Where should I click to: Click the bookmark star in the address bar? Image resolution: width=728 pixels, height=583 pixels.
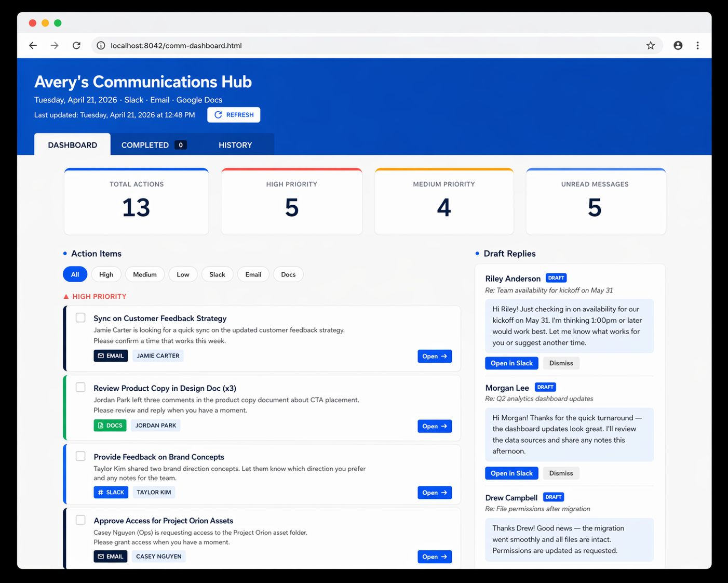(651, 45)
